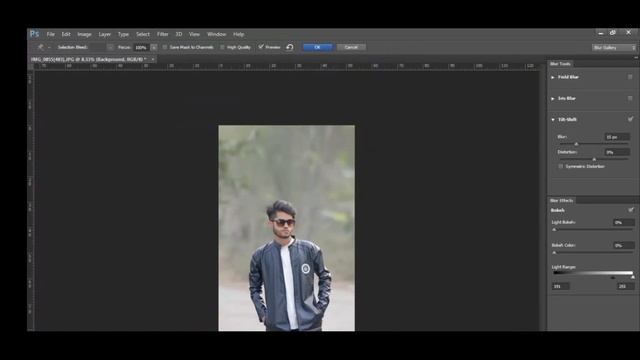The height and width of the screenshot is (360, 640).
Task: Select the Blur Tools panel tab
Action: (560, 64)
